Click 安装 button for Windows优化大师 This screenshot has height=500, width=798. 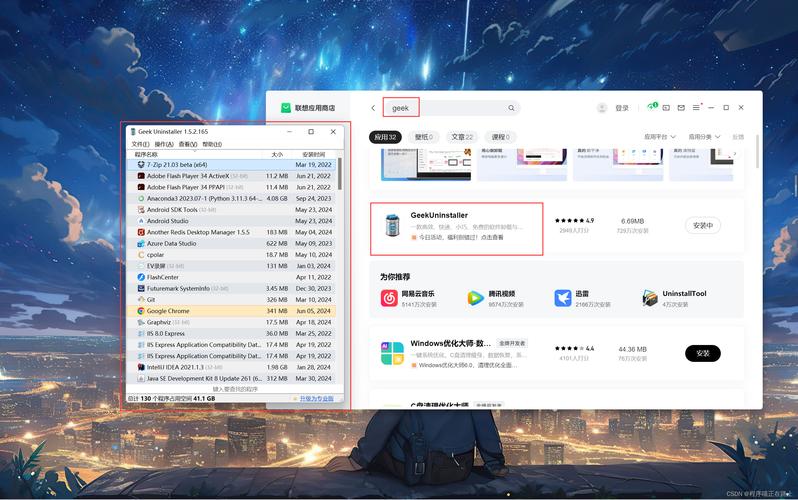(702, 353)
